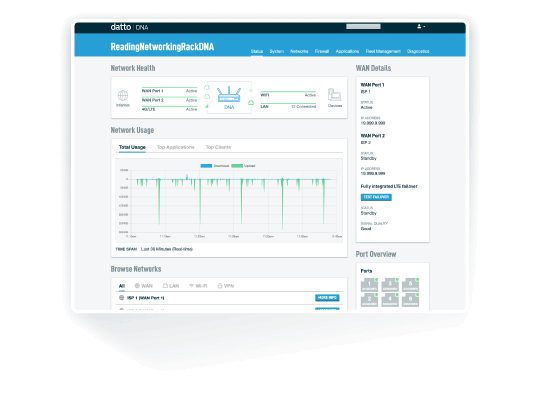
Task: Click the Test Failover button
Action: point(376,197)
